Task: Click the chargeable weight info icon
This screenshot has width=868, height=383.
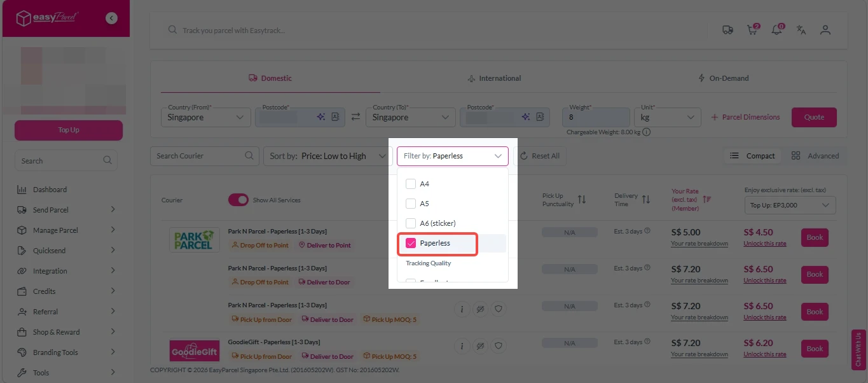Action: coord(646,132)
